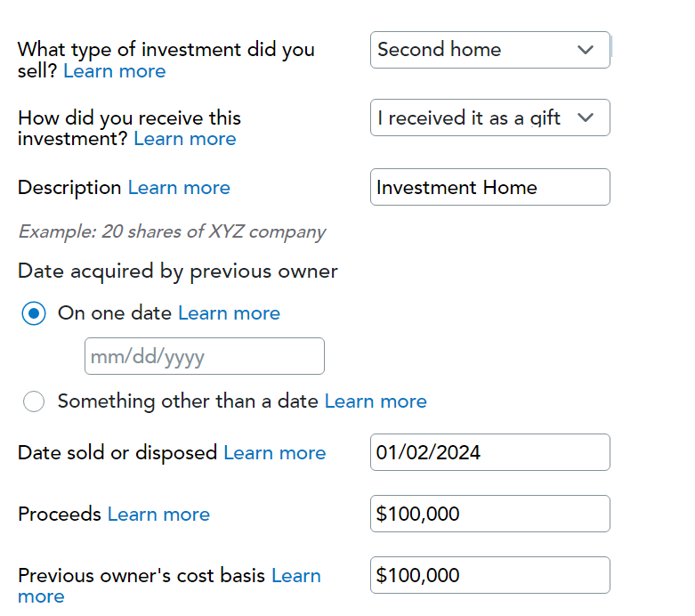The image size is (695, 616).
Task: Open Learn more beside 'On one date'
Action: coord(230,313)
